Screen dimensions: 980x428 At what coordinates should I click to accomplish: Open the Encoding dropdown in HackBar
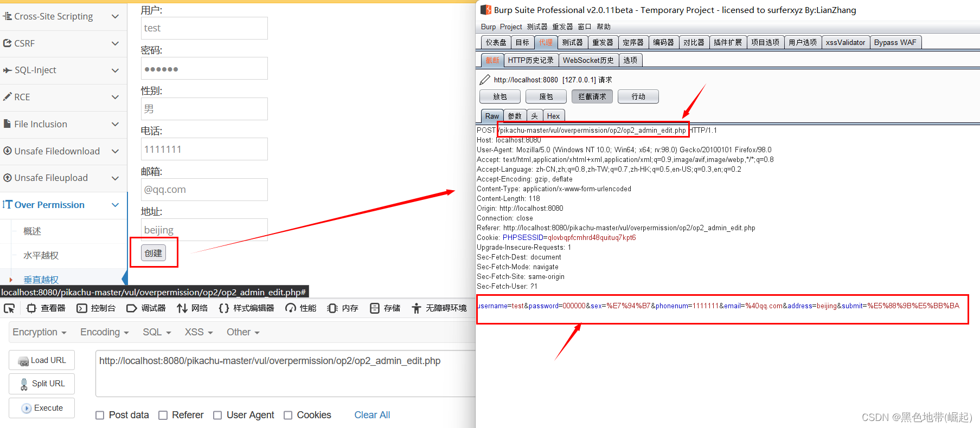click(105, 332)
